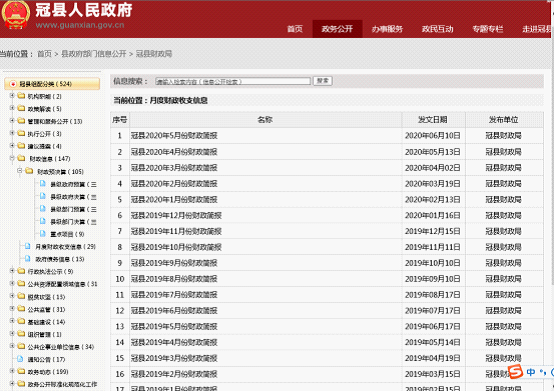Click the national emblem logo in header
The width and height of the screenshot is (554, 391).
tap(15, 15)
